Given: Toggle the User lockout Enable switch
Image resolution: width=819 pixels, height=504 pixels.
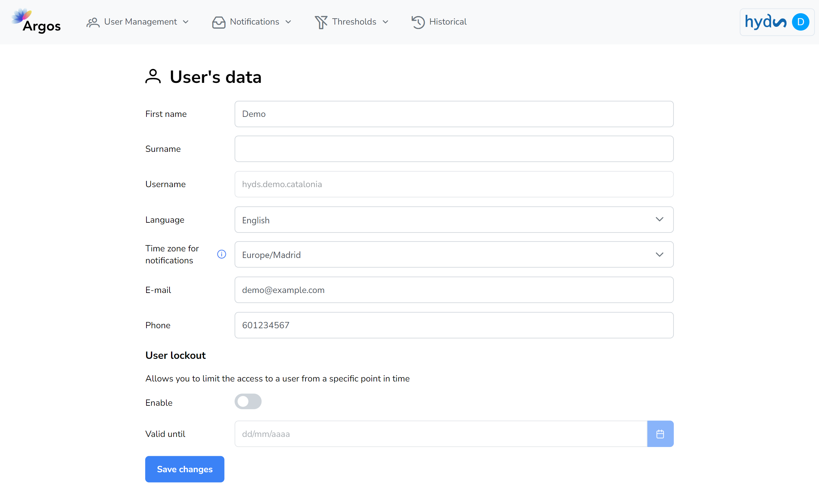Looking at the screenshot, I should (x=248, y=402).
